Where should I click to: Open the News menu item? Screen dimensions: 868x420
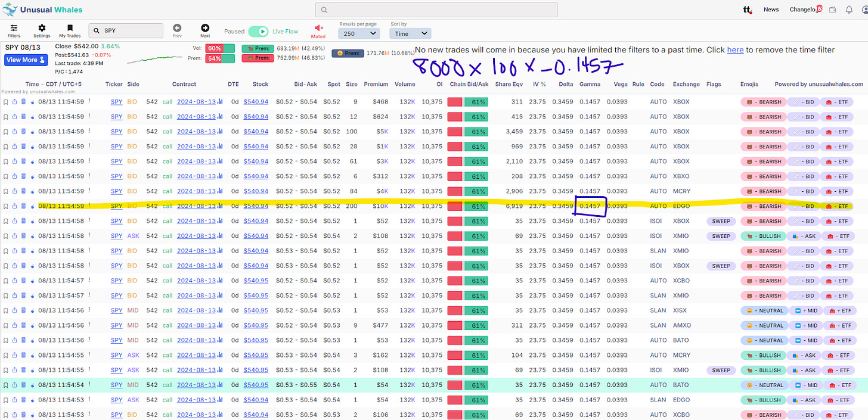pos(771,10)
